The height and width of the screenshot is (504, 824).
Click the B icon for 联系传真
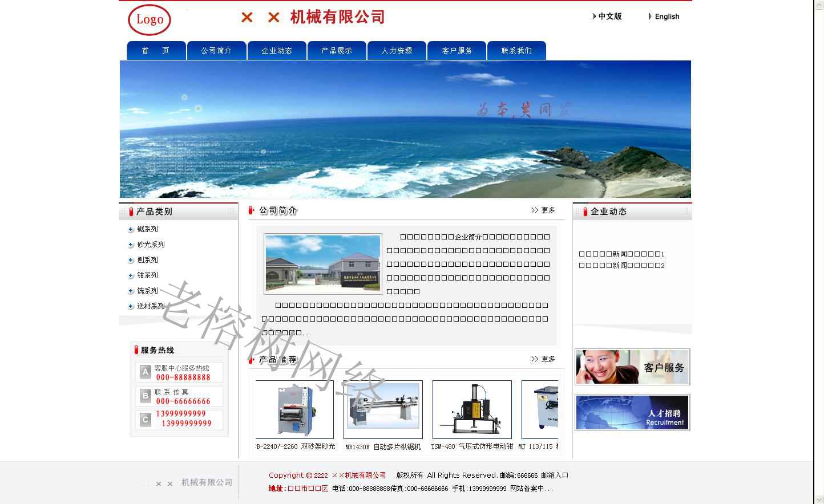146,396
